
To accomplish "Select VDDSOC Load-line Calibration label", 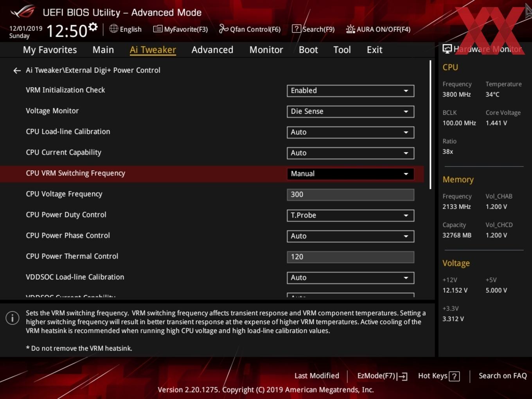I will click(75, 277).
